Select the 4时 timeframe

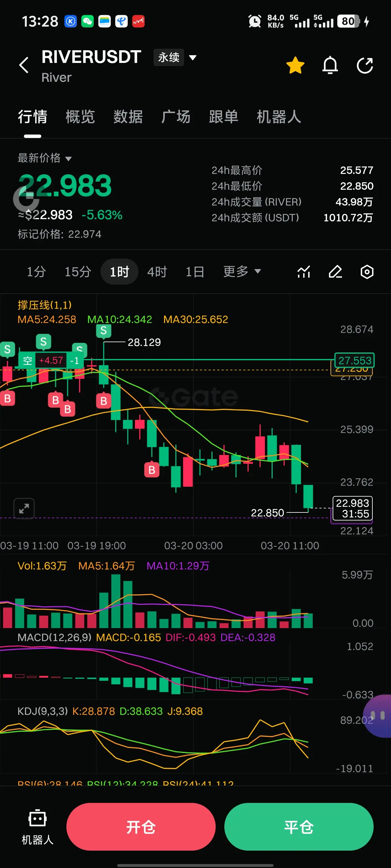point(157,272)
